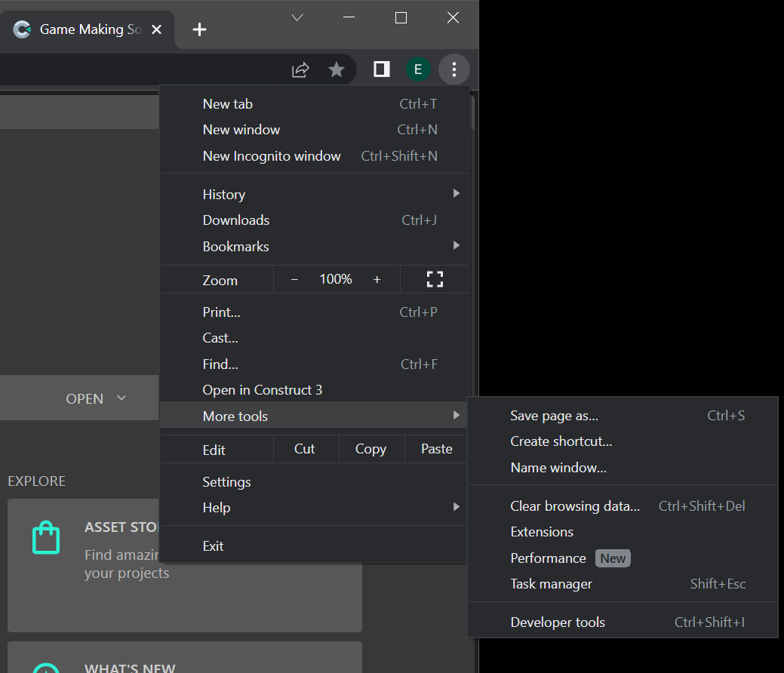Decrease zoom with the minus button
Image resolution: width=784 pixels, height=673 pixels.
[294, 279]
